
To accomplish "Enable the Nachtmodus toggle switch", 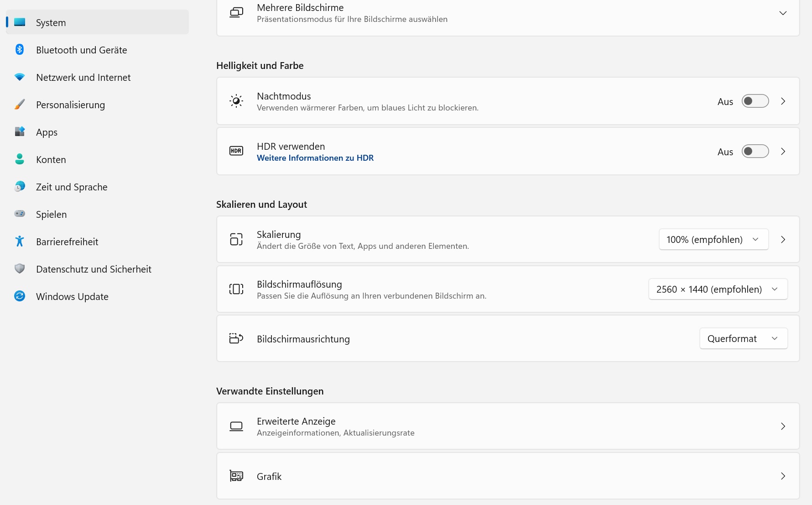I will click(755, 101).
